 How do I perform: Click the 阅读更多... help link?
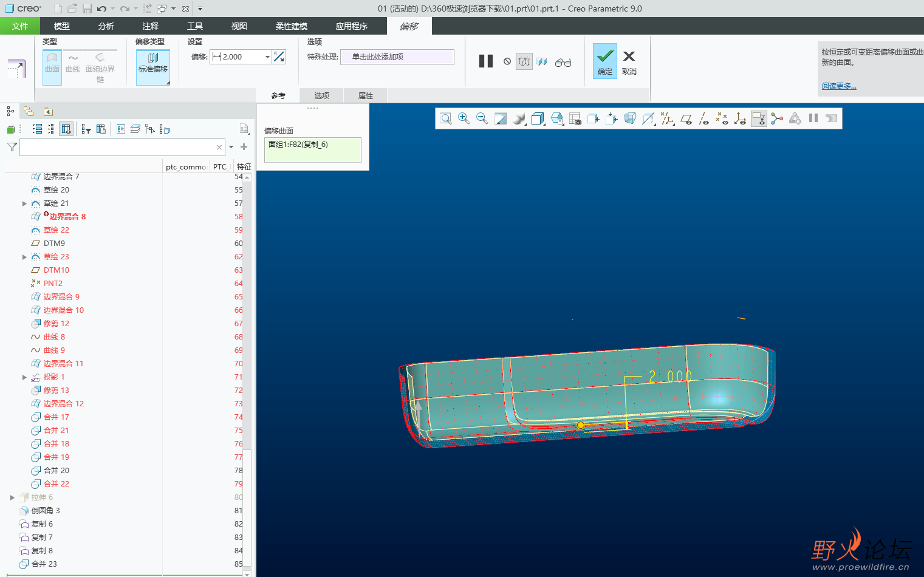coord(839,86)
